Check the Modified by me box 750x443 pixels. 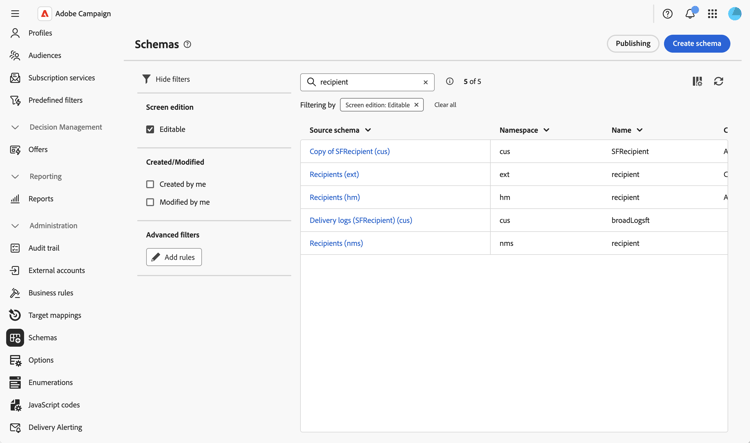tap(151, 202)
